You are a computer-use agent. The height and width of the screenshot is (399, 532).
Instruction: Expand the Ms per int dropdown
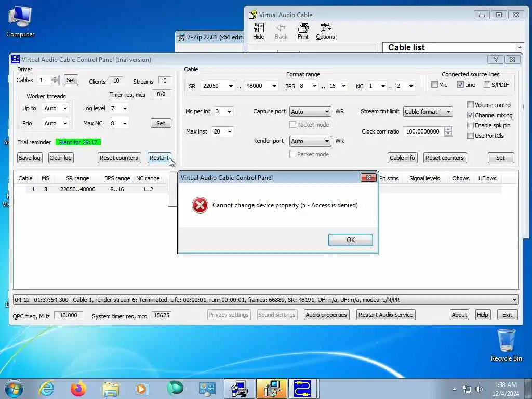pyautogui.click(x=229, y=111)
